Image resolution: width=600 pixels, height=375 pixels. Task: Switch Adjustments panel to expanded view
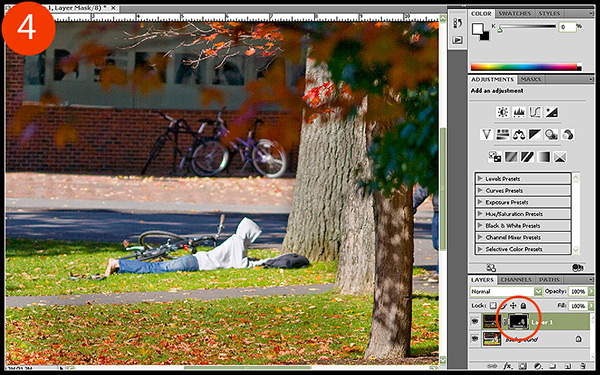click(491, 267)
